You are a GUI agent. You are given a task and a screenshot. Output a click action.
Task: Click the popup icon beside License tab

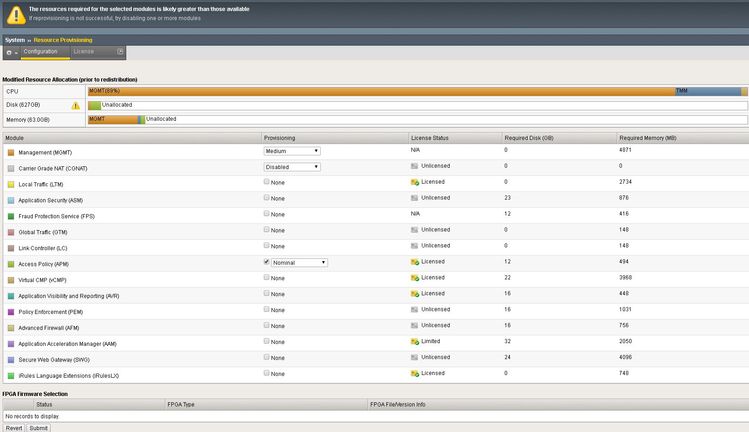(120, 51)
